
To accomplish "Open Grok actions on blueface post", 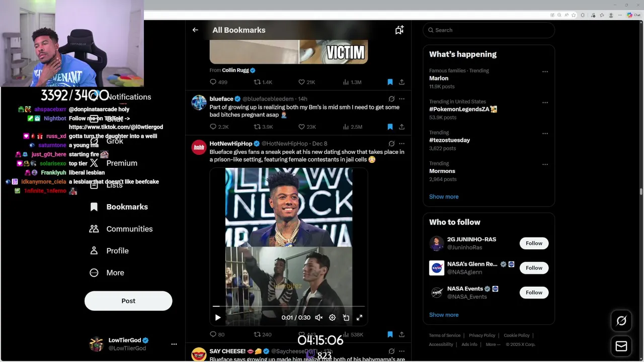I will [391, 99].
